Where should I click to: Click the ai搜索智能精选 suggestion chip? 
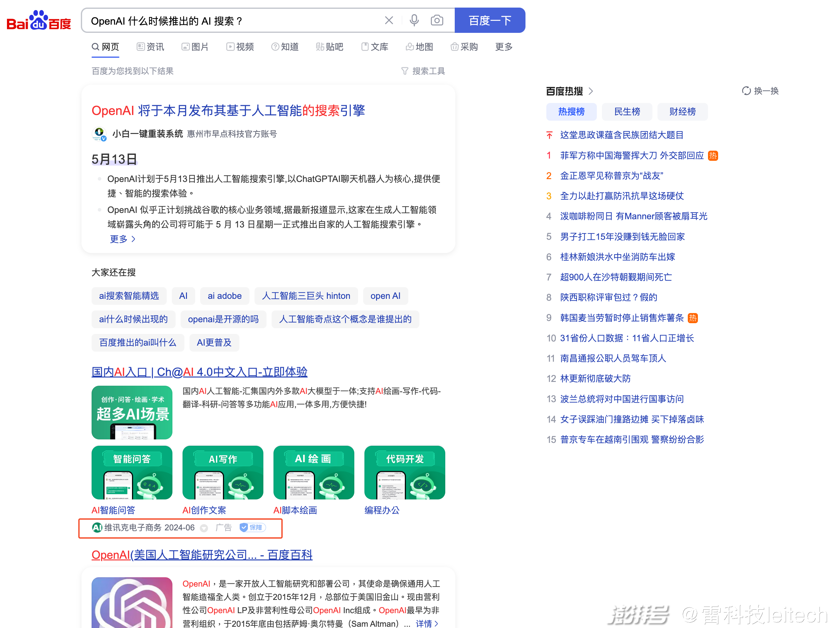(129, 296)
